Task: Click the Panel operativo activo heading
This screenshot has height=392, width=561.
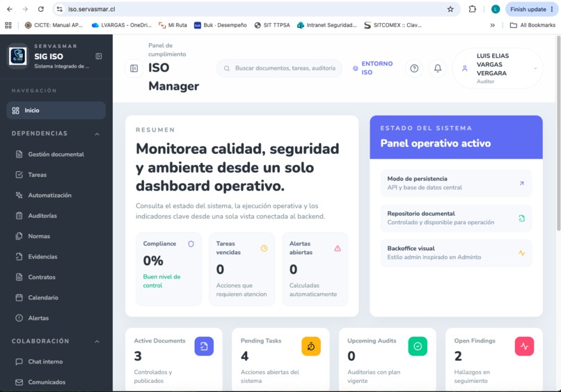Action: [x=436, y=143]
